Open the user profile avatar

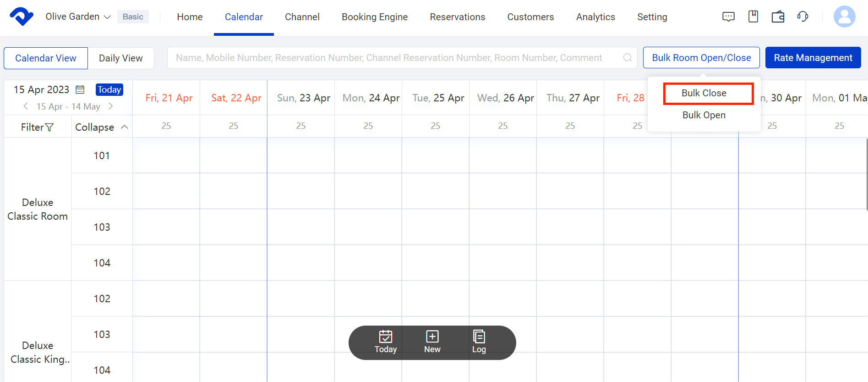(x=844, y=17)
